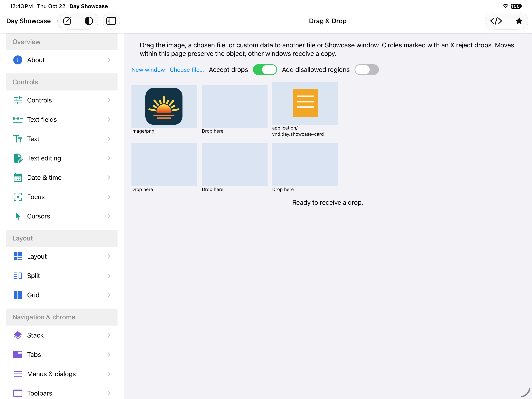Image resolution: width=532 pixels, height=399 pixels.
Task: Click the New window link
Action: pyautogui.click(x=148, y=70)
